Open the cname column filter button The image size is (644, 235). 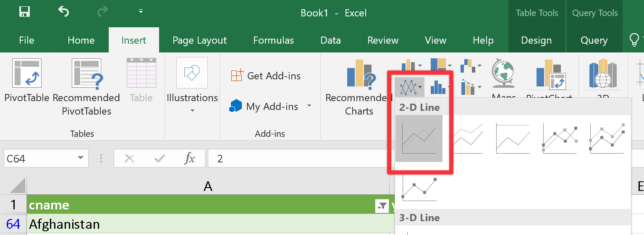(382, 206)
